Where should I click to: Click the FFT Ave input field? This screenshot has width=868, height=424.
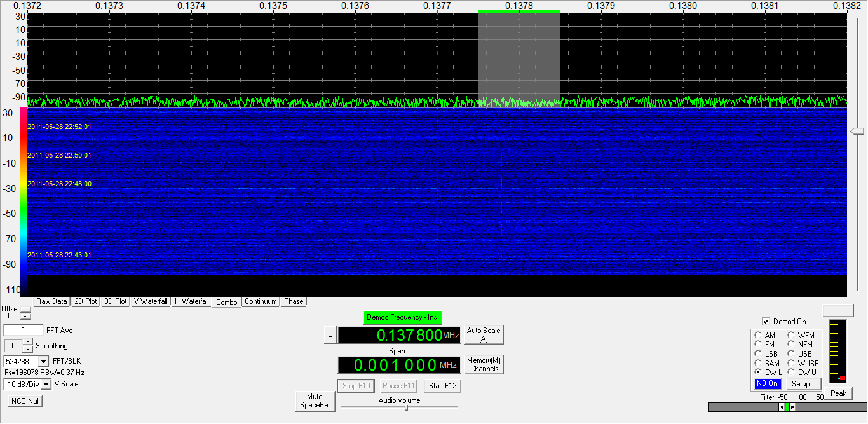pos(24,330)
